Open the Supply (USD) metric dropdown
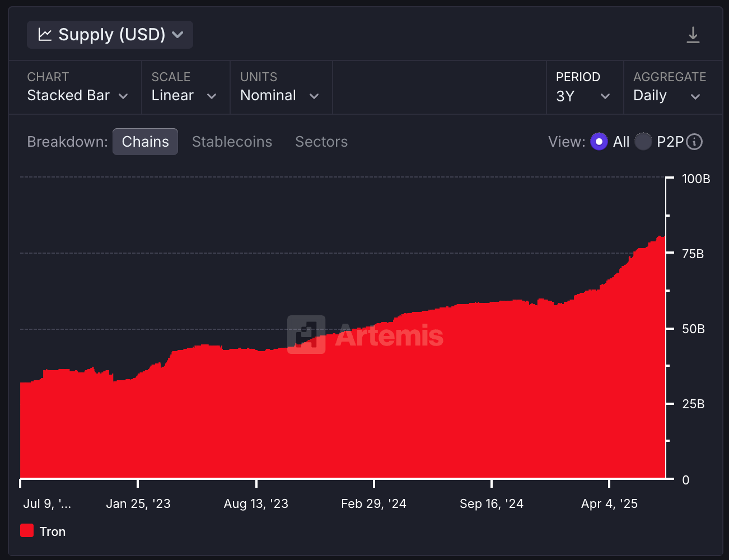 (110, 35)
